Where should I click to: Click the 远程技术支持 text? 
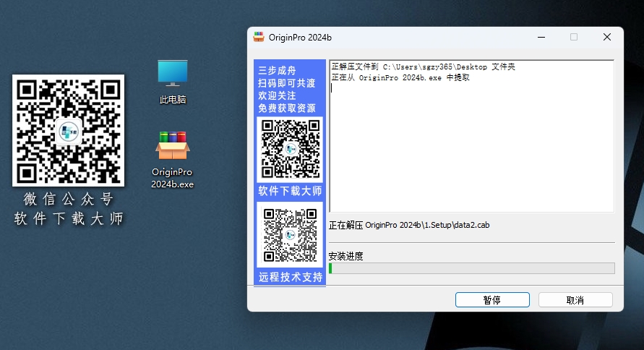(x=291, y=277)
